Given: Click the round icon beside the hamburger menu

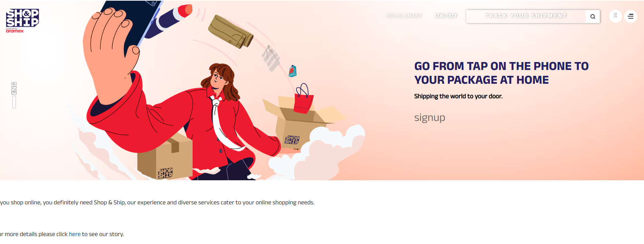Looking at the screenshot, I should pos(615,16).
